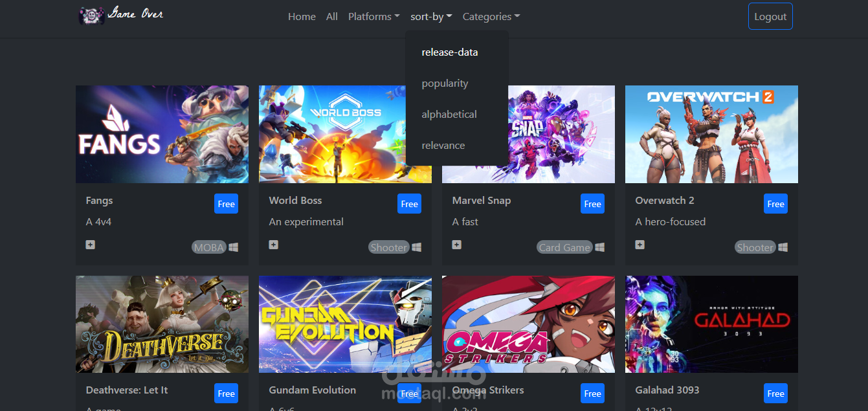The image size is (868, 411).
Task: Click Windows platform icon on Marvel Snap card
Action: point(600,247)
